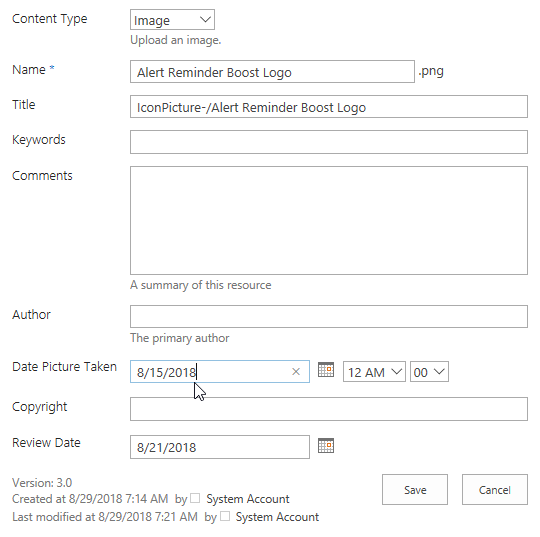Click inside the Comments text area

329,220
